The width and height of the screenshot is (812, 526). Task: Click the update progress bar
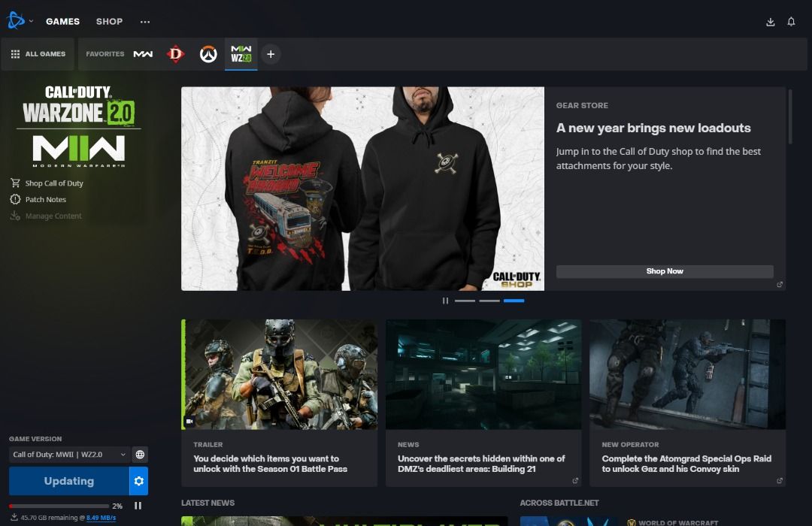point(59,506)
